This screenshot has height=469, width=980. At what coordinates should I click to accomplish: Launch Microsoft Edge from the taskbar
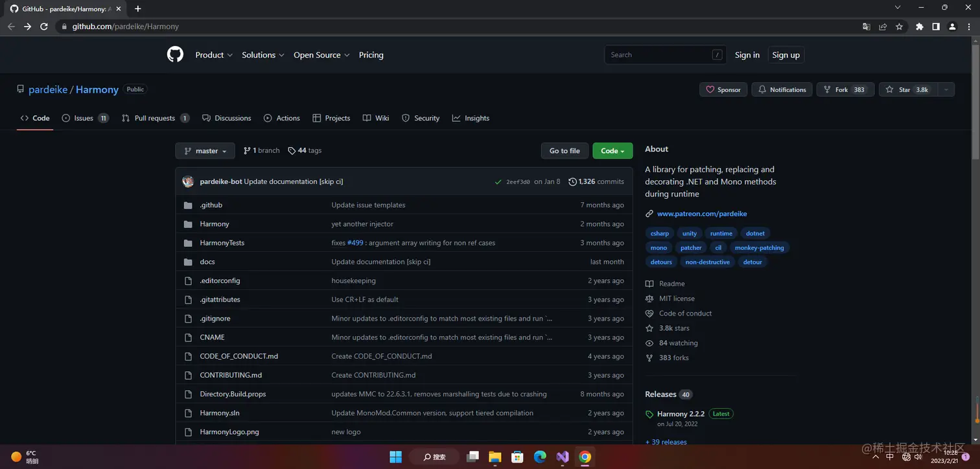tap(540, 457)
